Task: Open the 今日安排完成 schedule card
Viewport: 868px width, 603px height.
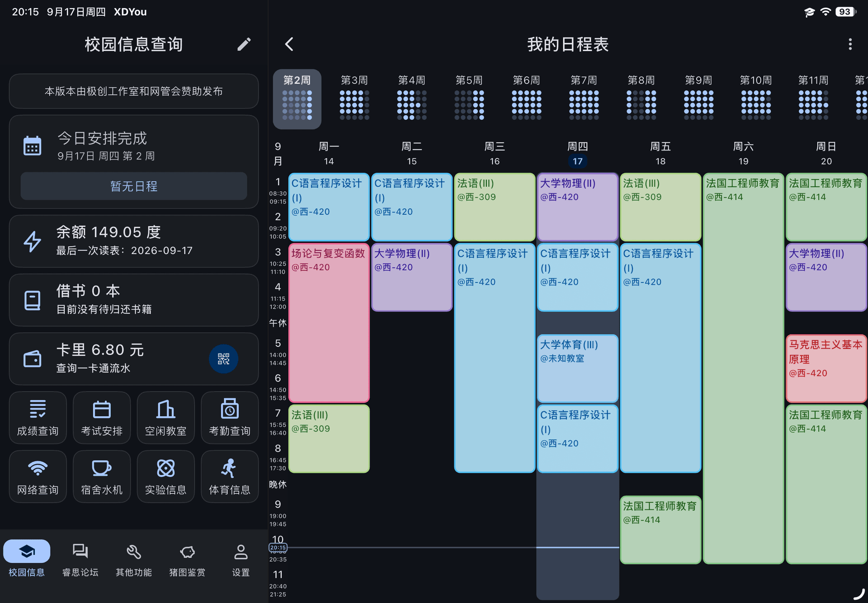Action: click(134, 162)
